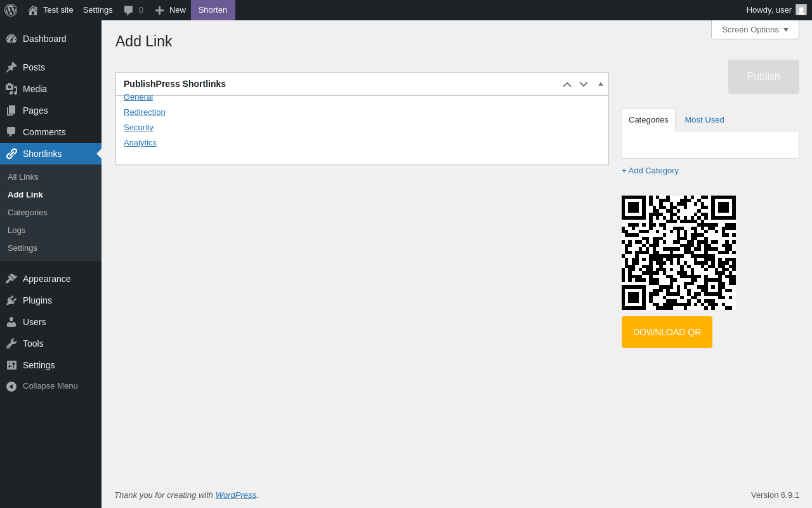Move PublishPress Shortlinks box down
812x508 pixels.
tap(584, 84)
